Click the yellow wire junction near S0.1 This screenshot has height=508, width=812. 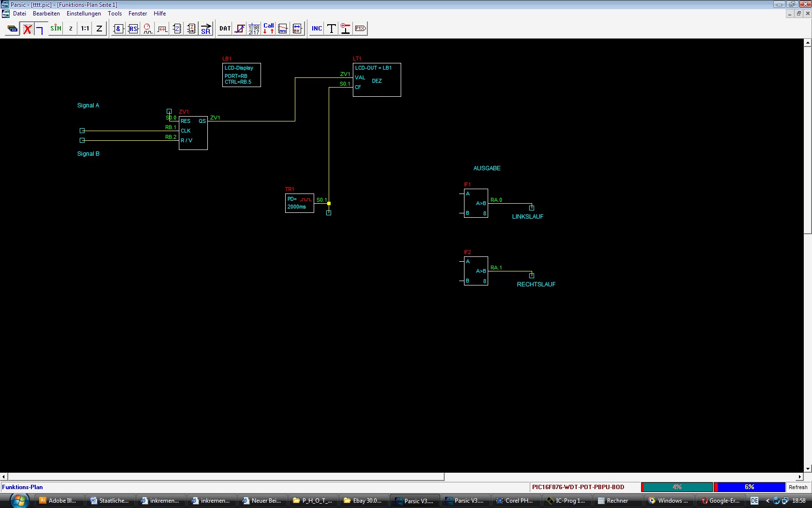(329, 203)
